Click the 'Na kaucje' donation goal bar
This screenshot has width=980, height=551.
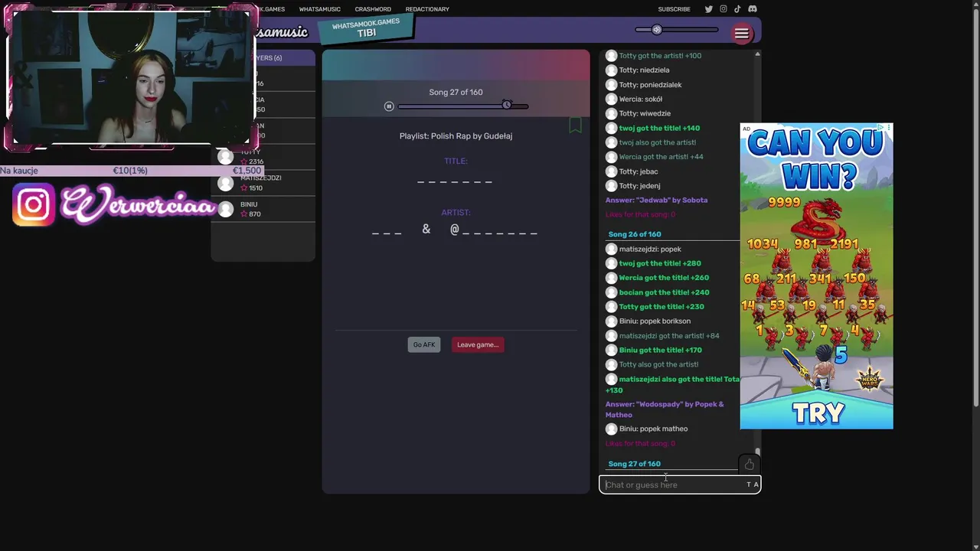point(131,171)
